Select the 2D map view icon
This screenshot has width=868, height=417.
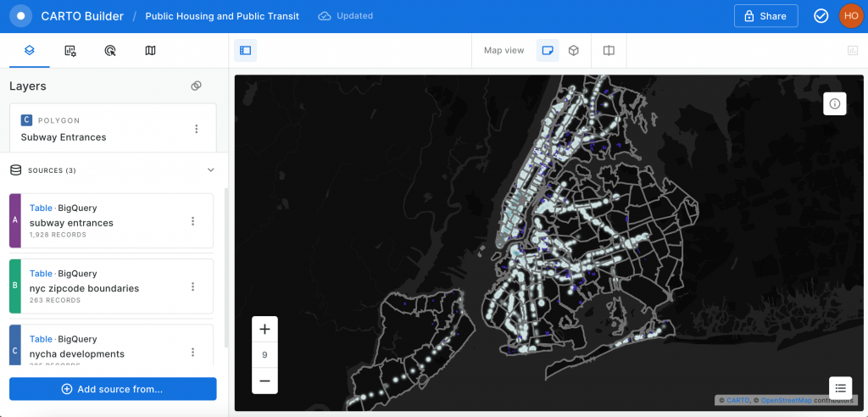click(548, 50)
